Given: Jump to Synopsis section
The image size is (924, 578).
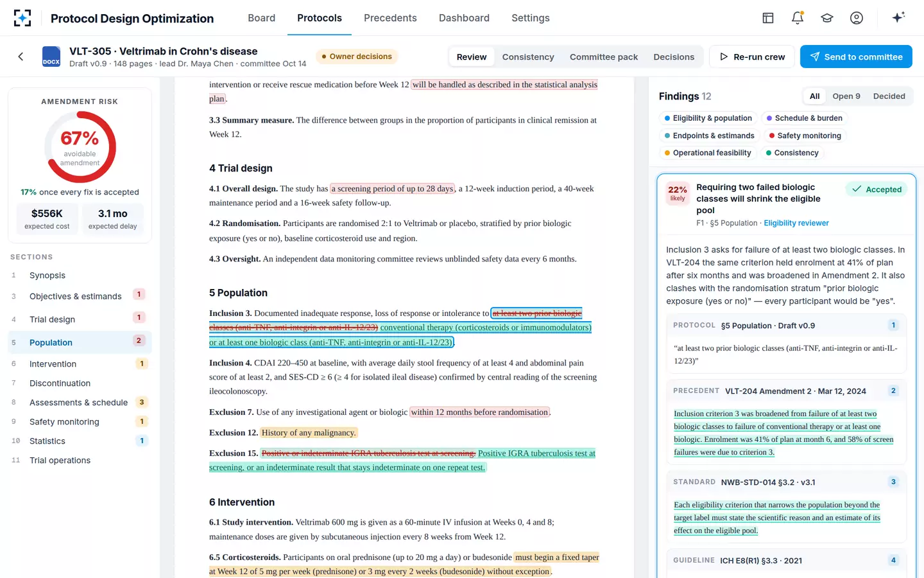Looking at the screenshot, I should pos(80,275).
